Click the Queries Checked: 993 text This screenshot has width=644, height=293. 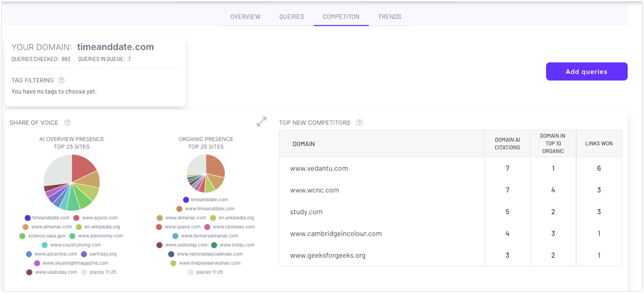tap(41, 59)
